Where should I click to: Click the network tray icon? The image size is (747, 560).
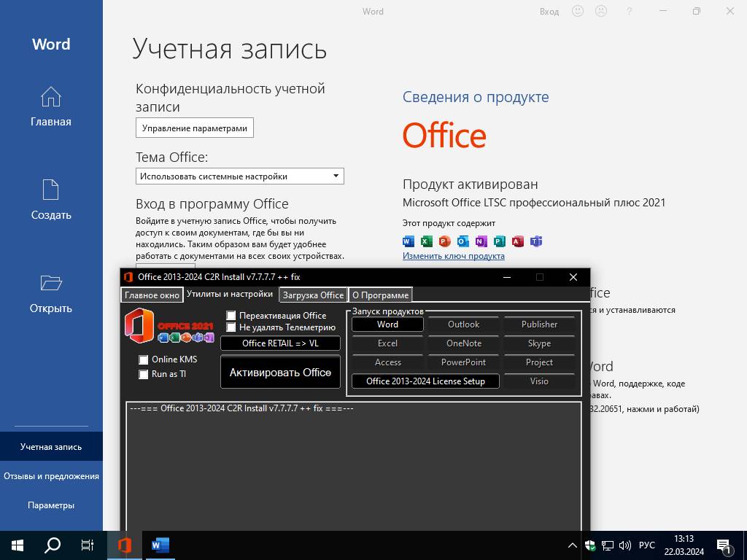coord(608,545)
